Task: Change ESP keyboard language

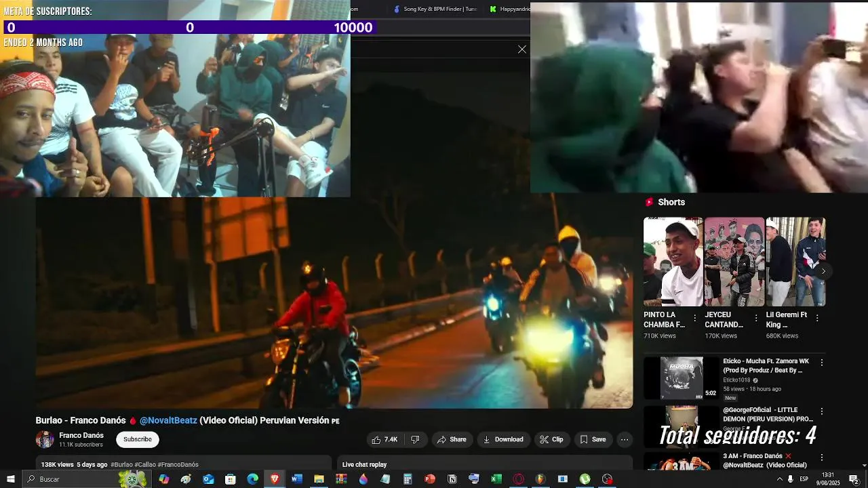Action: pos(804,479)
